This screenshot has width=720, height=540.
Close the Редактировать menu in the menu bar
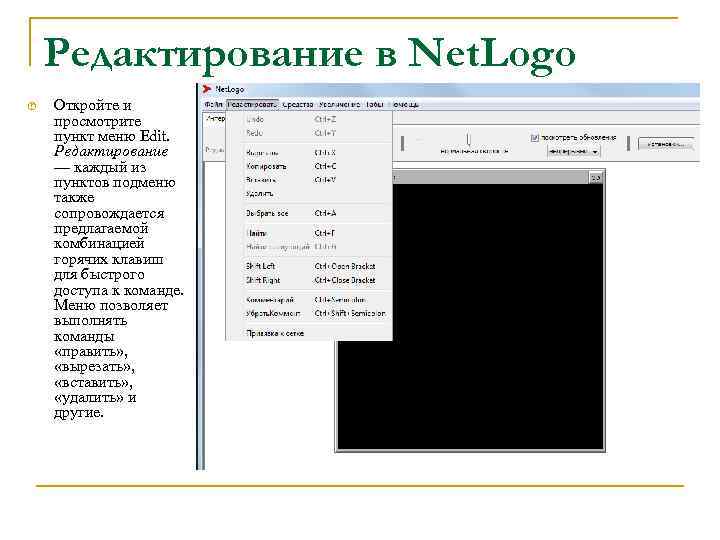click(253, 105)
